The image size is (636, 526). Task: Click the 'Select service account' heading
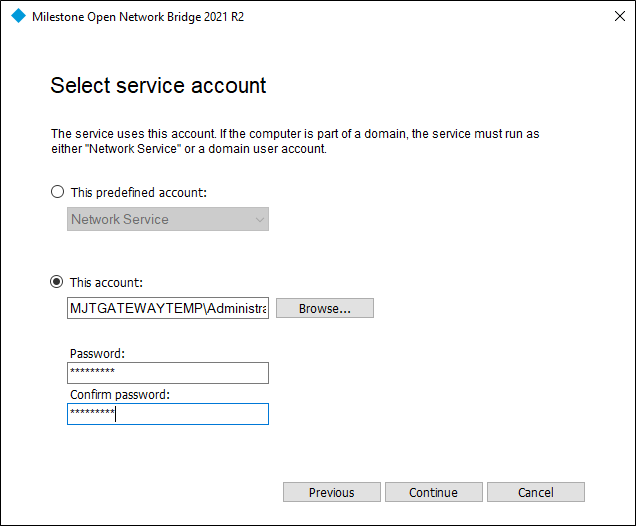pyautogui.click(x=158, y=86)
